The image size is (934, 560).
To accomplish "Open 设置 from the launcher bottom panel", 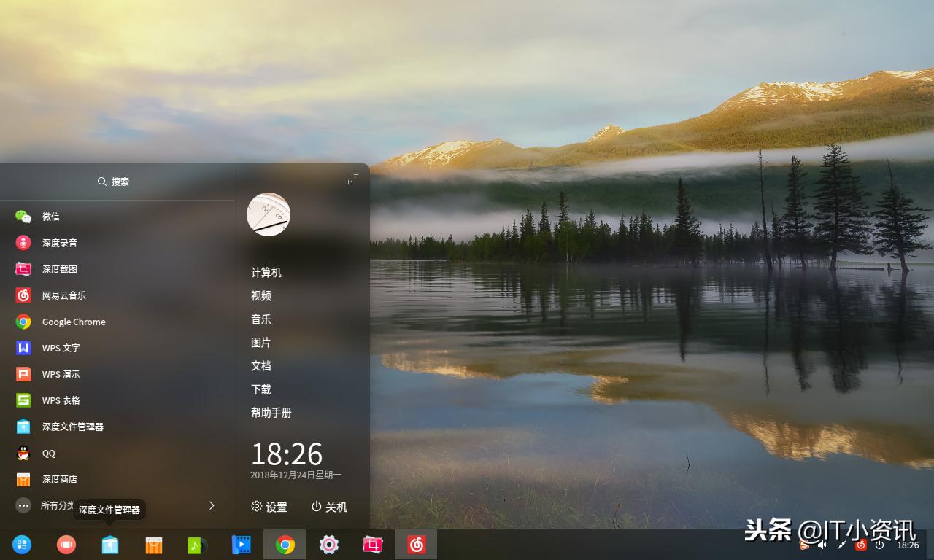I will [269, 507].
